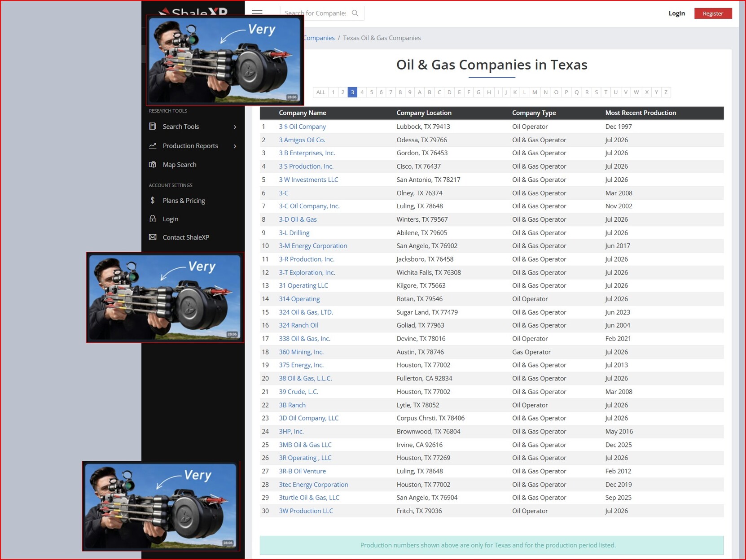This screenshot has width=746, height=560.
Task: Click the Most Recent Production header
Action: [641, 113]
